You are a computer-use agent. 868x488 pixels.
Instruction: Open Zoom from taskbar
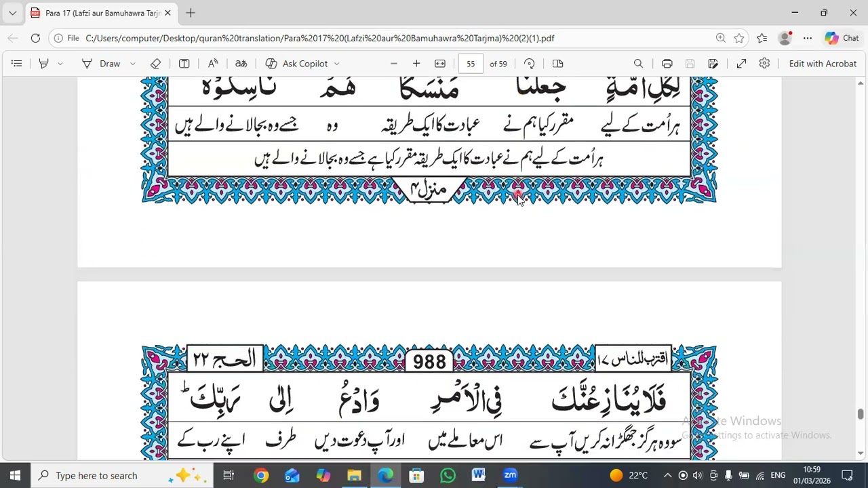pos(510,476)
